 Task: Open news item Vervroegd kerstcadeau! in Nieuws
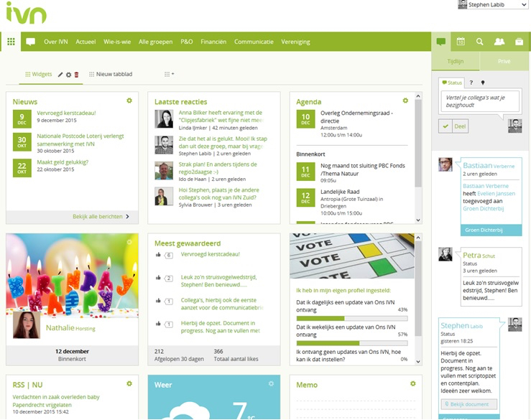tap(66, 113)
